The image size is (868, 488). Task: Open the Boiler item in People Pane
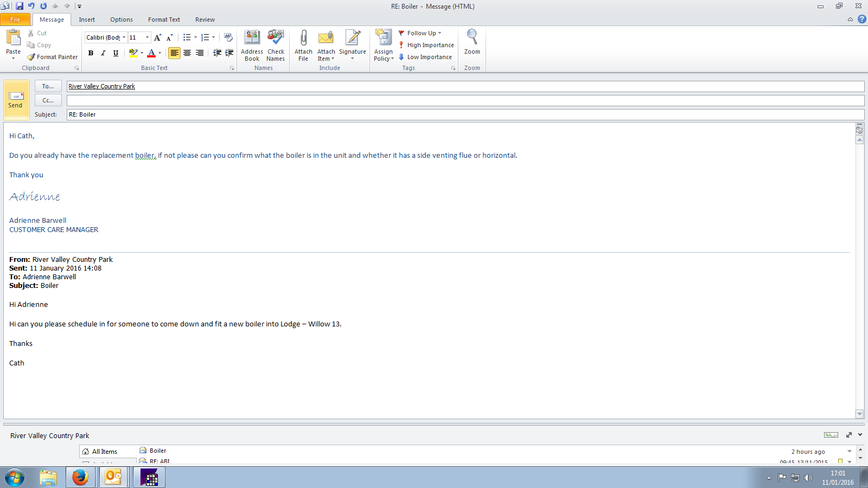pos(158,451)
